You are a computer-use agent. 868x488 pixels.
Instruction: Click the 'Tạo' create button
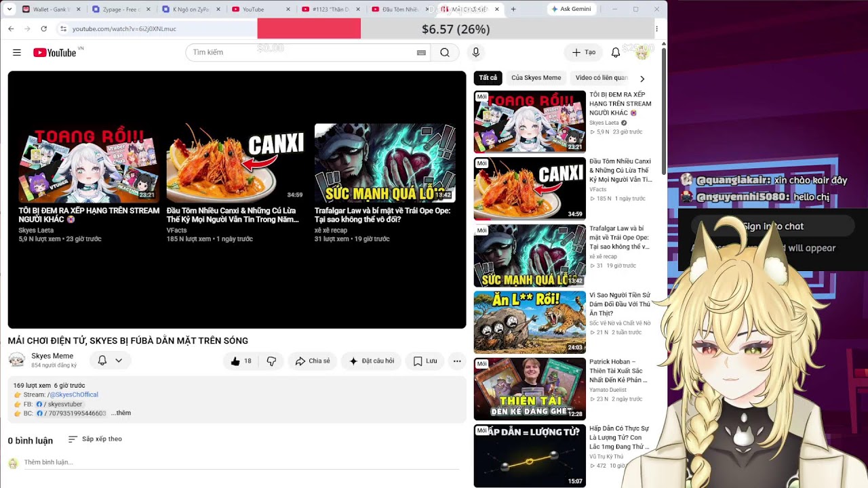pos(583,52)
